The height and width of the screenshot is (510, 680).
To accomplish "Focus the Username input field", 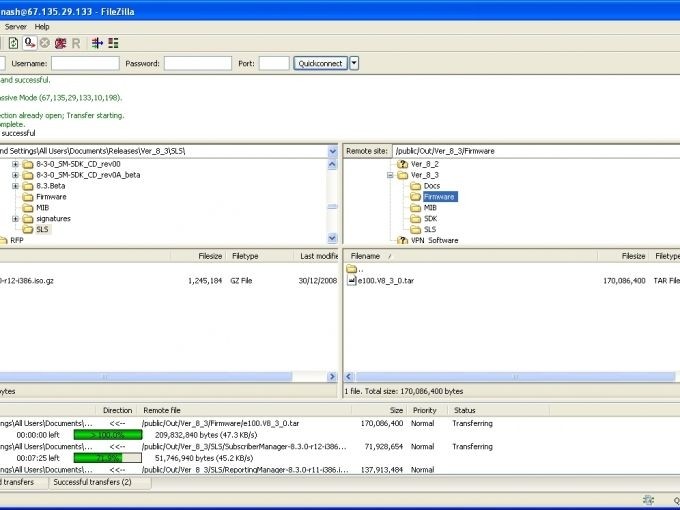I will [x=85, y=63].
